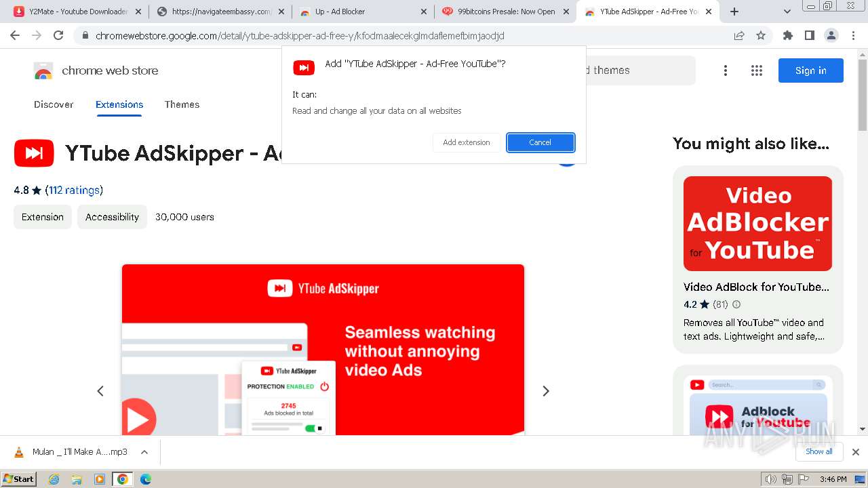This screenshot has height=488, width=868.
Task: Close the downloads bar
Action: coord(856,452)
